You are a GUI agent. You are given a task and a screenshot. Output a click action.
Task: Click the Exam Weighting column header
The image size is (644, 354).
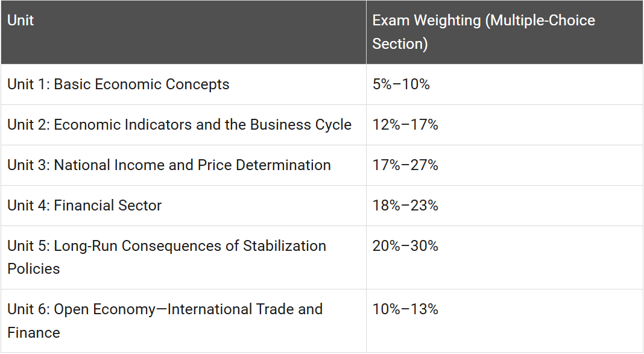[x=504, y=32]
